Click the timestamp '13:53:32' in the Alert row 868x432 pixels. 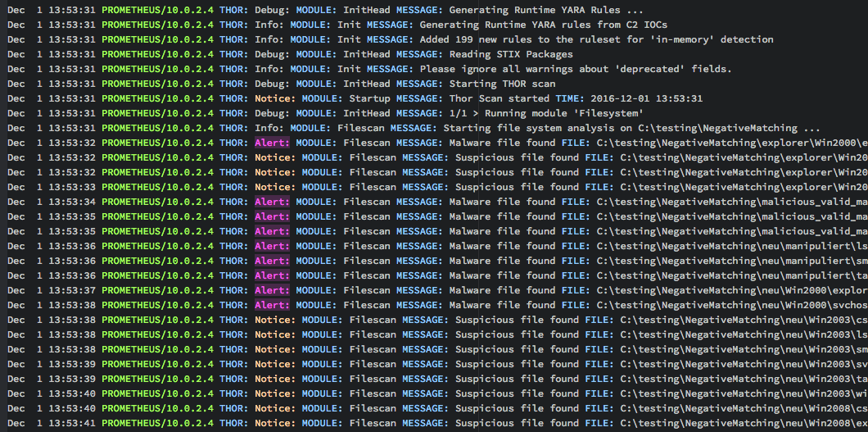72,143
